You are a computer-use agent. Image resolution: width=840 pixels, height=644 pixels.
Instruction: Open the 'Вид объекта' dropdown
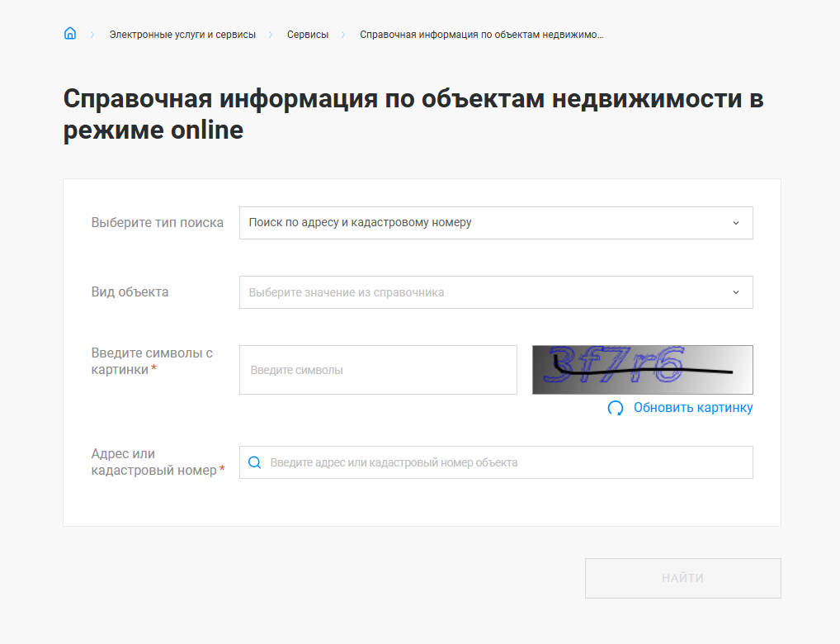tap(496, 292)
